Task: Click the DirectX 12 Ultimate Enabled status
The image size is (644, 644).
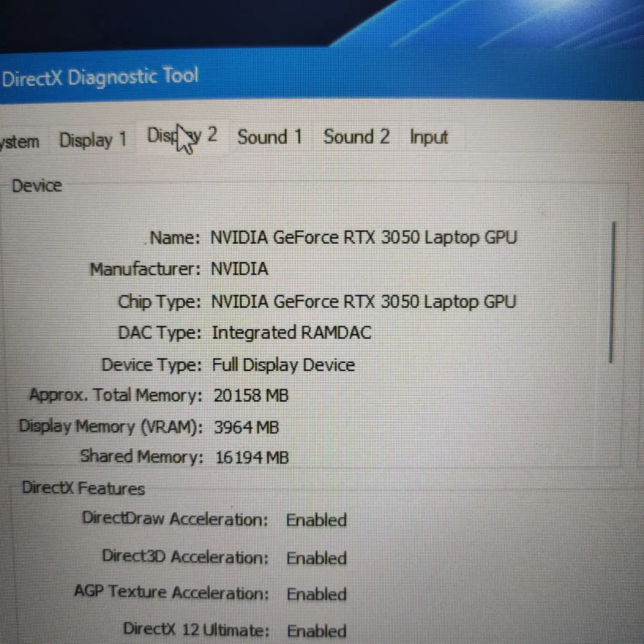Action: 317,631
